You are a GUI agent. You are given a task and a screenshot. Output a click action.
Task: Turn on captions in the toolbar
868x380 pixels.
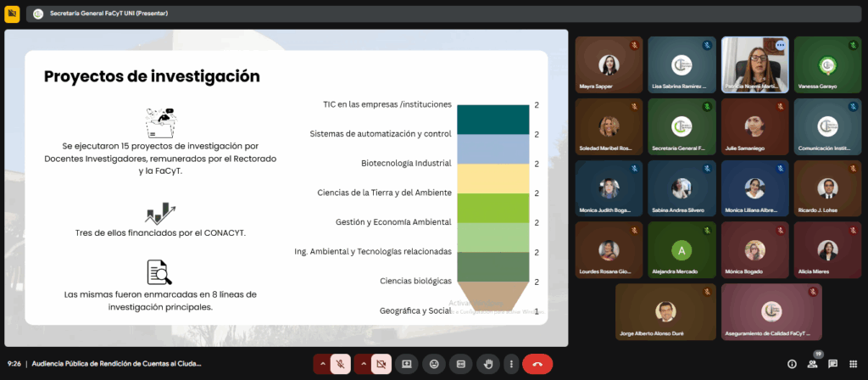point(461,364)
